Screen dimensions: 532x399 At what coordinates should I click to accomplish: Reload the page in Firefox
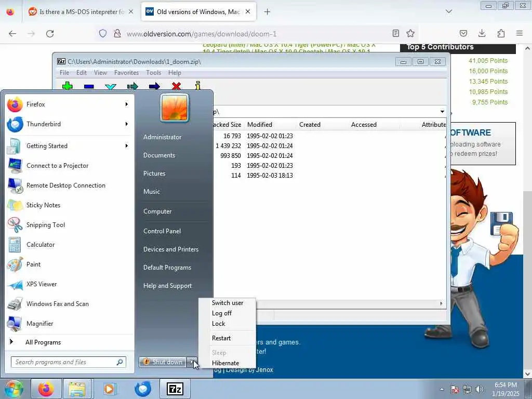click(x=50, y=34)
